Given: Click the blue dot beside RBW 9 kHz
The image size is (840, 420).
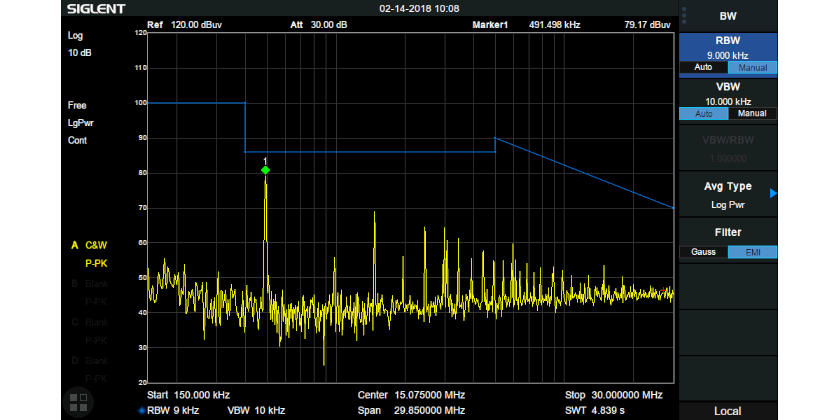Looking at the screenshot, I should click(x=141, y=411).
